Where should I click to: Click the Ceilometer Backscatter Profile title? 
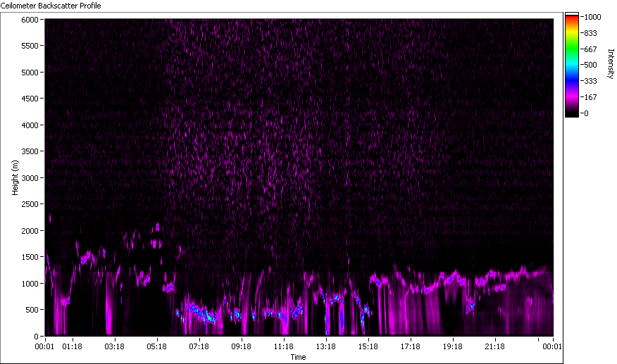51,6
